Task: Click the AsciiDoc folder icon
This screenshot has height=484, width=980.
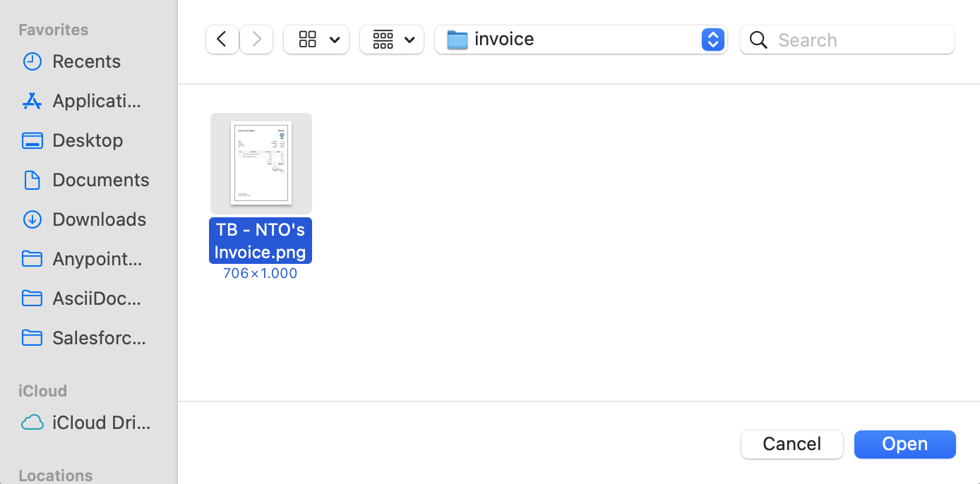Action: click(32, 298)
